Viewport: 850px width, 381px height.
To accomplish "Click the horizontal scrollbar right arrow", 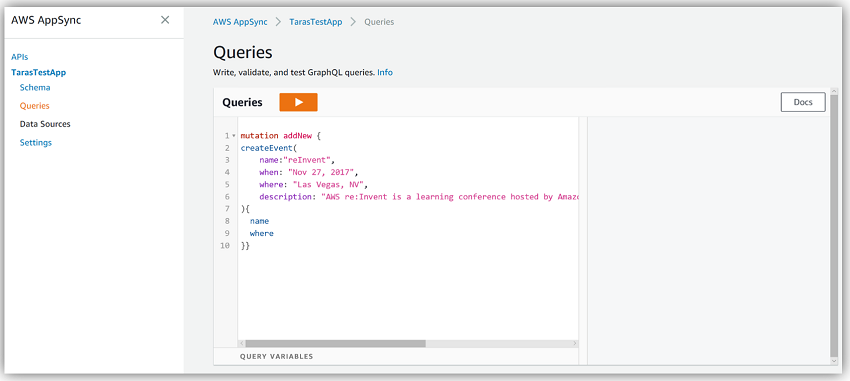I will click(576, 344).
